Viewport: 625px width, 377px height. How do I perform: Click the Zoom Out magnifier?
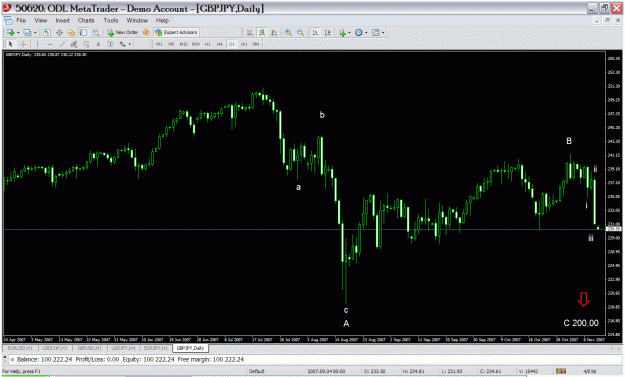[300, 32]
